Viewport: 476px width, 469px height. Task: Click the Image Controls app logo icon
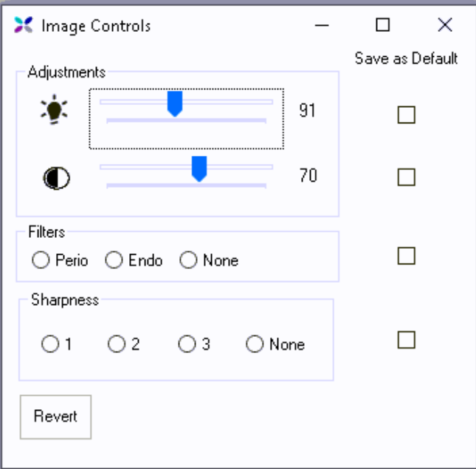24,26
